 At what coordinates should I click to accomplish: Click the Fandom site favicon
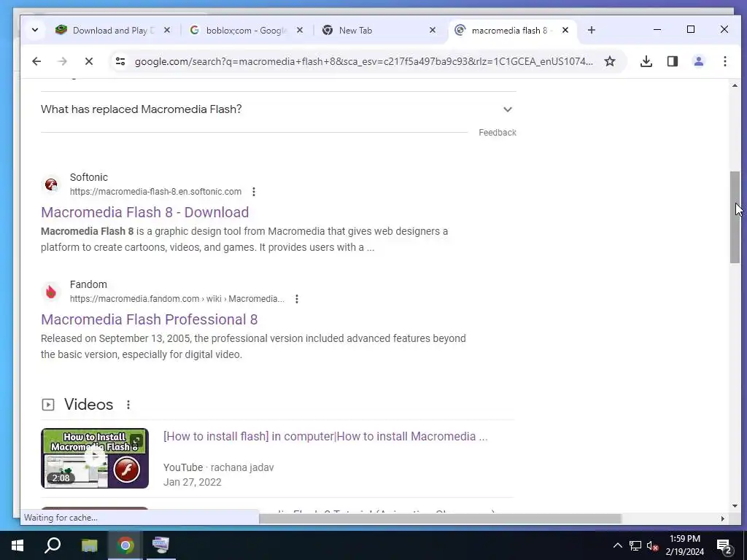click(x=51, y=292)
